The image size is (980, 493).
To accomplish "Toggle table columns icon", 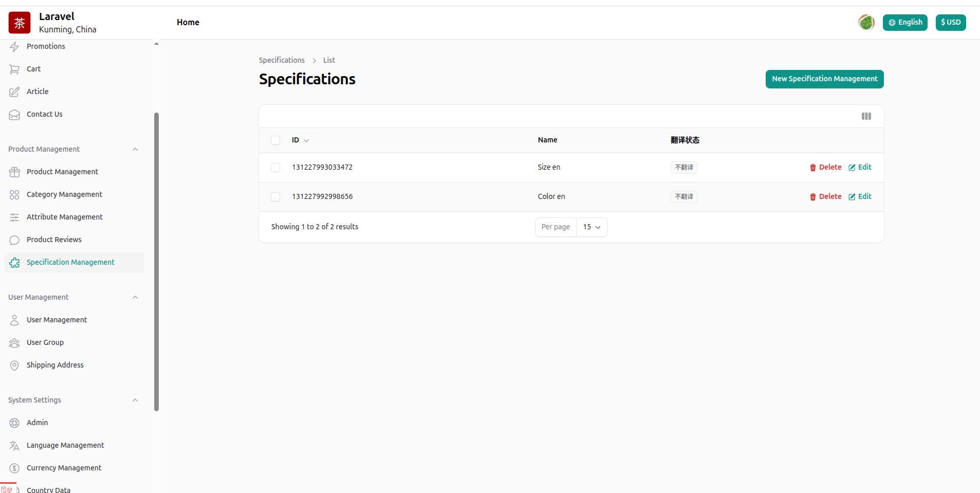I will tap(866, 116).
